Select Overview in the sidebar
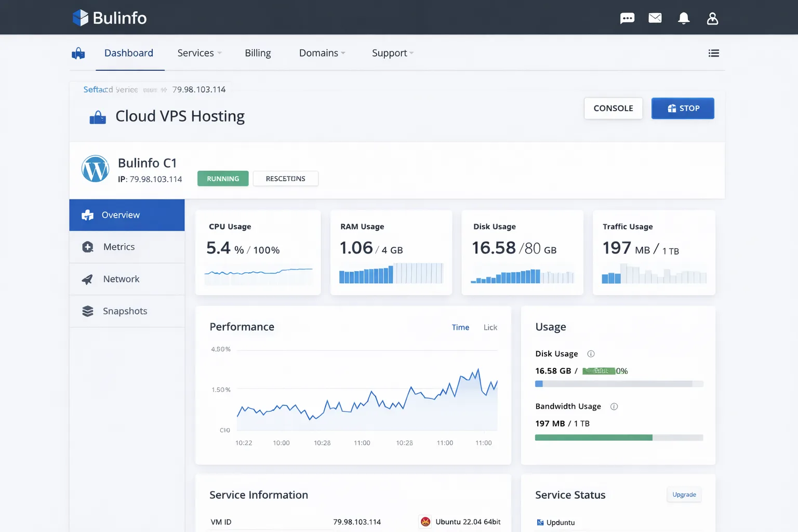Image resolution: width=798 pixels, height=532 pixels. click(x=127, y=215)
